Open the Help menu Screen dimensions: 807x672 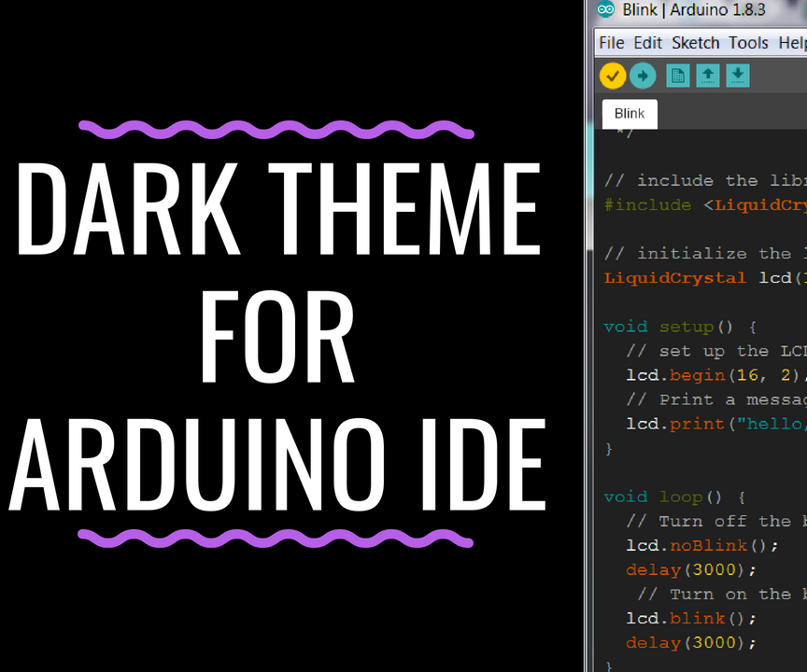[x=792, y=43]
